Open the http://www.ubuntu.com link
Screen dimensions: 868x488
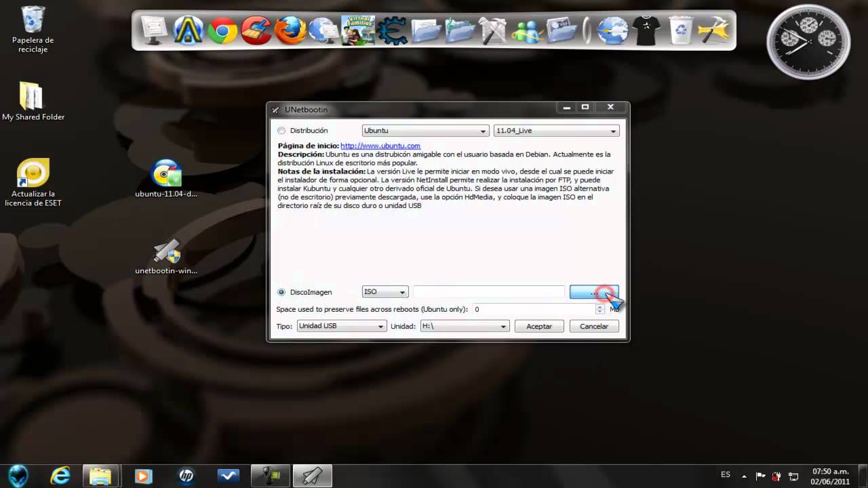pyautogui.click(x=380, y=146)
